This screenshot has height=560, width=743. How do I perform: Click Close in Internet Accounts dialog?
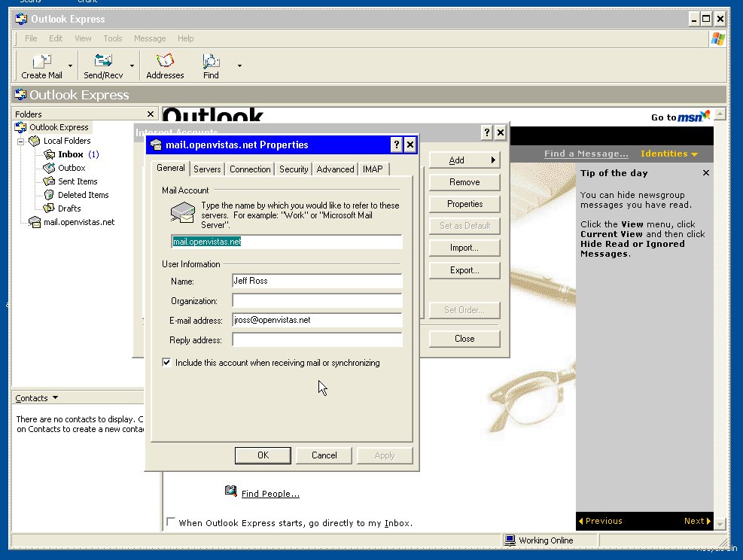click(x=464, y=339)
